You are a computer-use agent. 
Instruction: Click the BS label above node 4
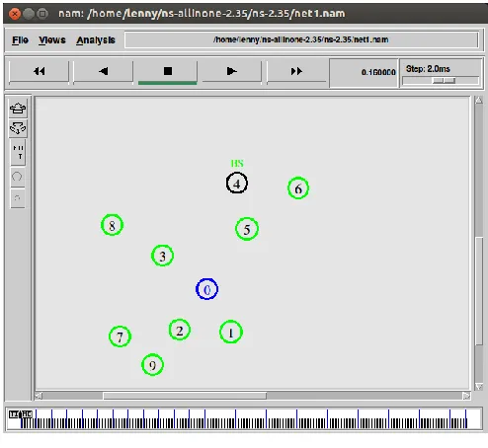click(x=237, y=164)
